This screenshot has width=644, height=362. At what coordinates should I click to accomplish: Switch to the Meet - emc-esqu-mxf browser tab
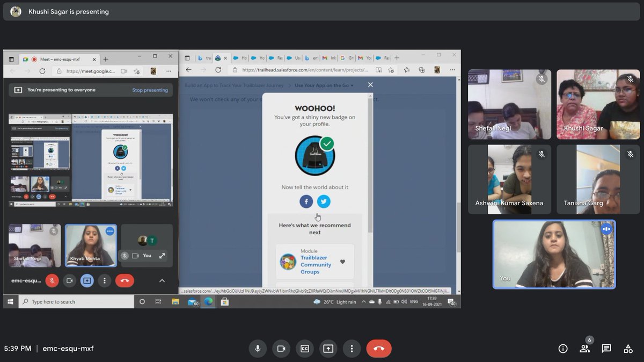(59, 59)
